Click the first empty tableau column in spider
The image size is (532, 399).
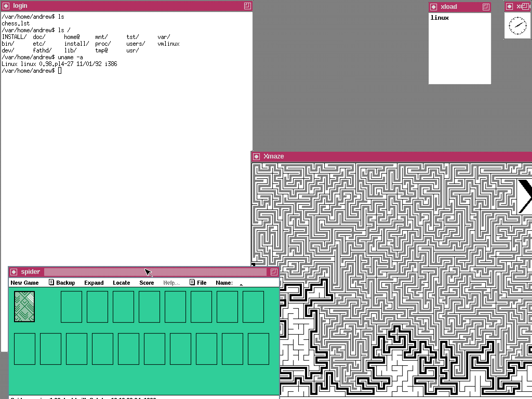pyautogui.click(x=24, y=349)
